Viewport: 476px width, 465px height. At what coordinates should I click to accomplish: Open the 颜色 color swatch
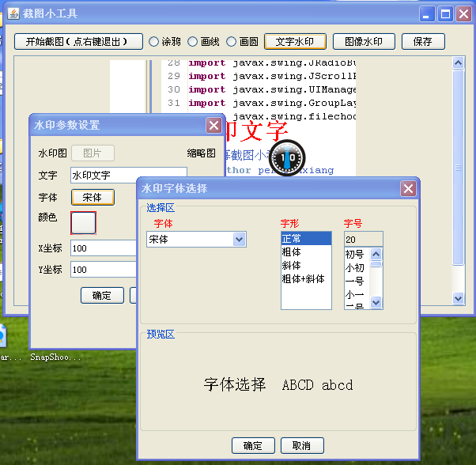pos(83,223)
